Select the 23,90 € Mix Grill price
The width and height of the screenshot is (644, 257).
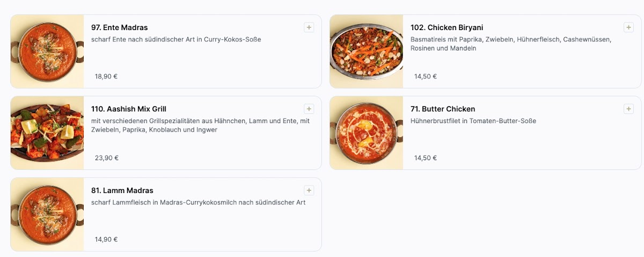click(106, 158)
